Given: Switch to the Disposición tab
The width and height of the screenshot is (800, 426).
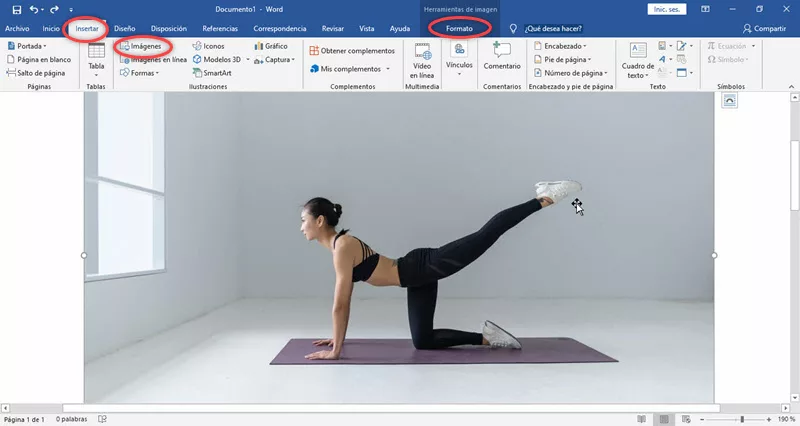Looking at the screenshot, I should coord(169,29).
